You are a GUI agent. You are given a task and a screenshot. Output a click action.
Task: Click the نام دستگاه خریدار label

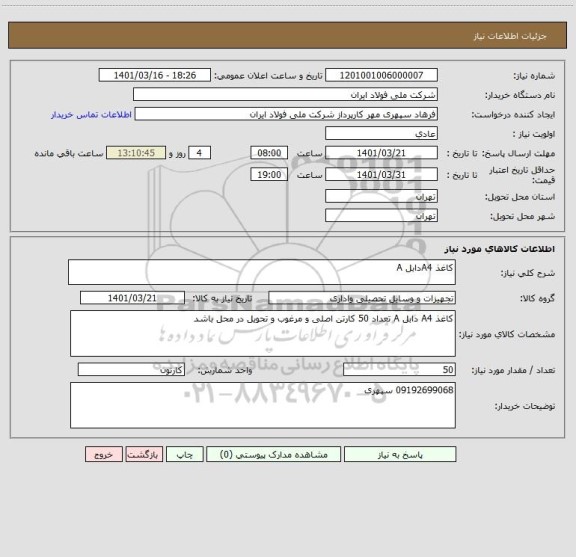520,95
